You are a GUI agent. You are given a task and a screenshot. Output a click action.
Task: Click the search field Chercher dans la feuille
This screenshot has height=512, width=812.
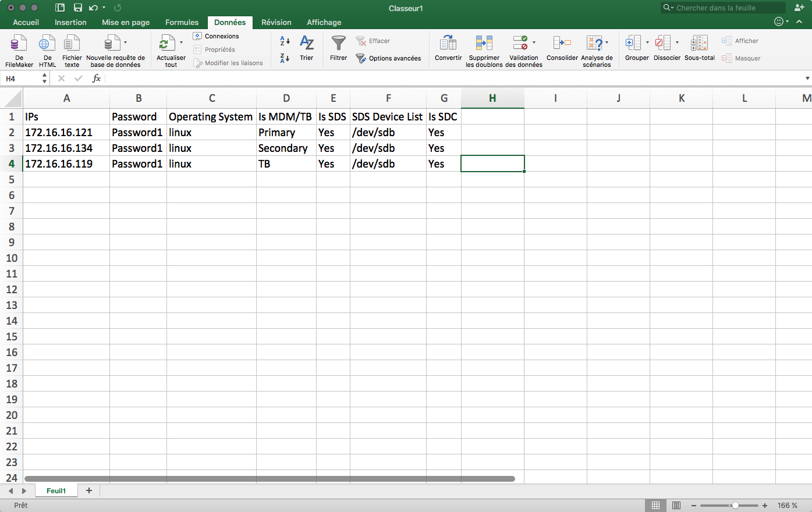pyautogui.click(x=725, y=8)
